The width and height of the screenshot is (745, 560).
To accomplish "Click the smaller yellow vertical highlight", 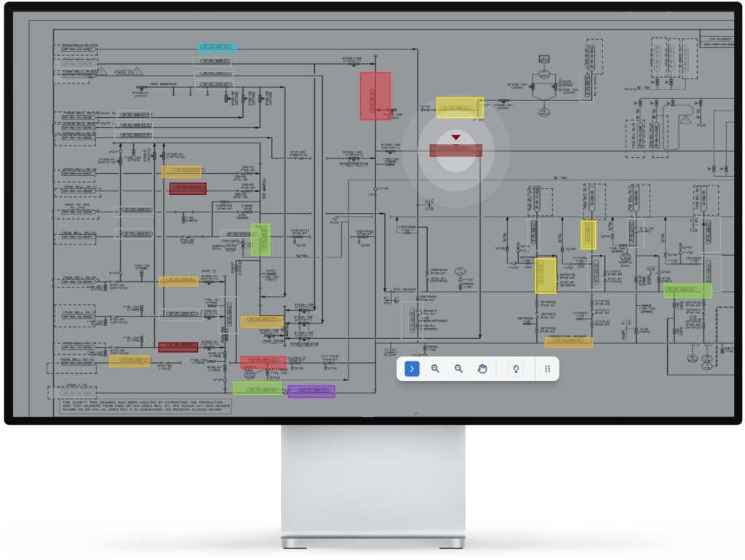I will pos(588,235).
